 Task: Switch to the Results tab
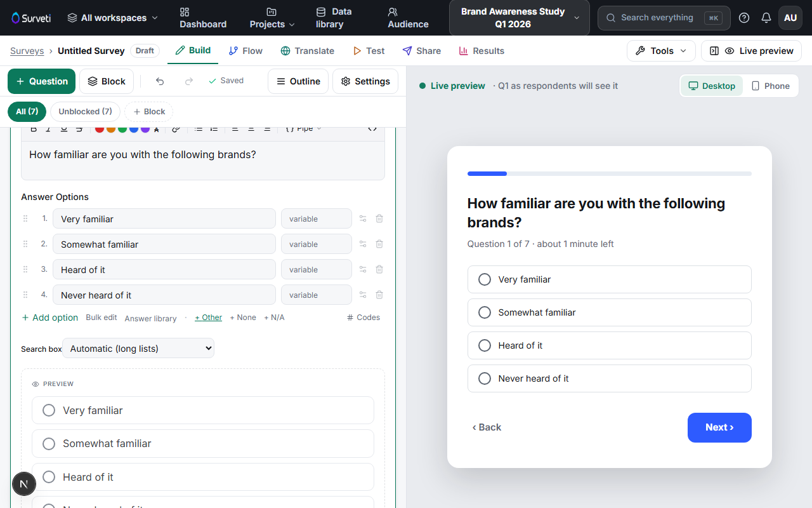481,51
